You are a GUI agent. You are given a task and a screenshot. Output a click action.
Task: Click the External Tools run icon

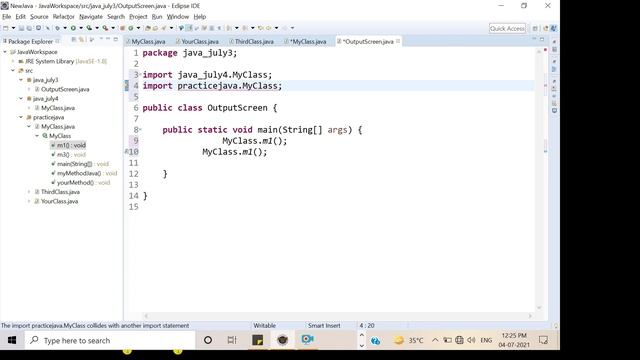coord(105,28)
